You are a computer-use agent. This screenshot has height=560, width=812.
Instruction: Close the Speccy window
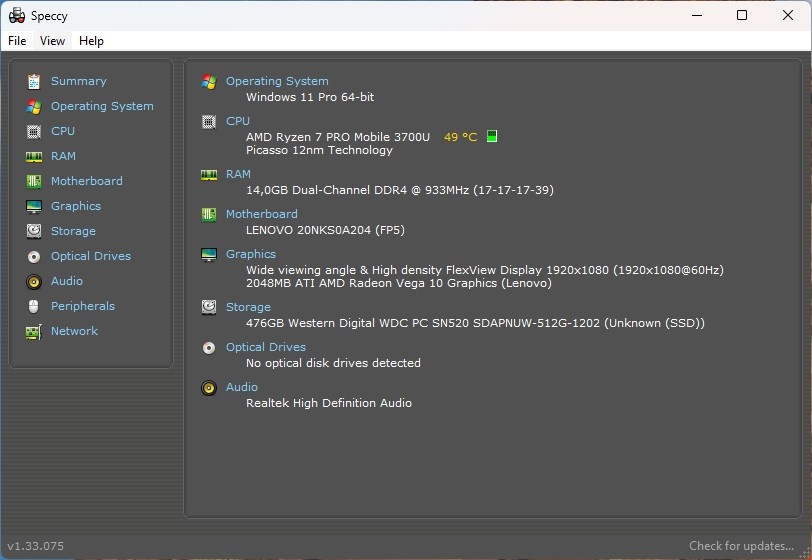coord(788,15)
